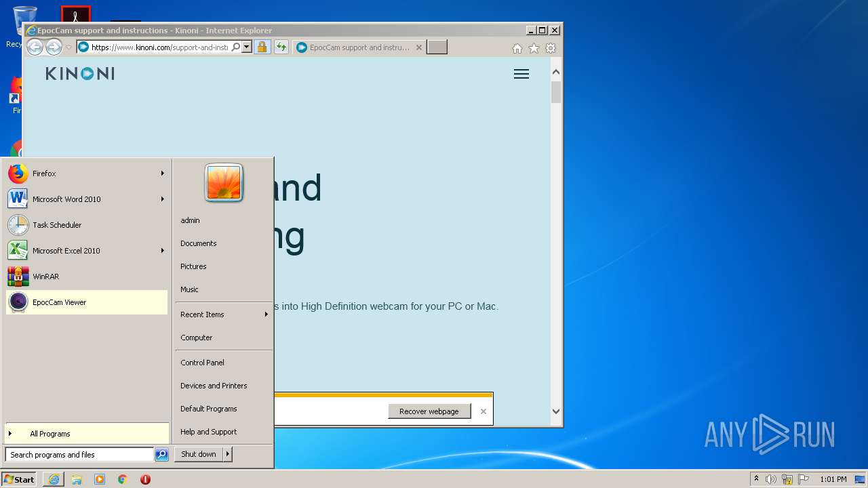Open Music from Start menu
This screenshot has width=868, height=488.
224,289
